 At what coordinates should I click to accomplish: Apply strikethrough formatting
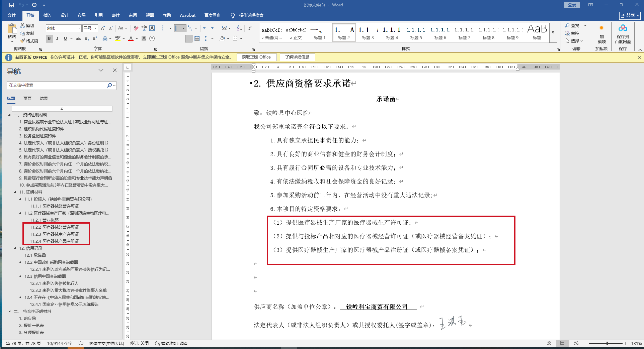(x=79, y=38)
